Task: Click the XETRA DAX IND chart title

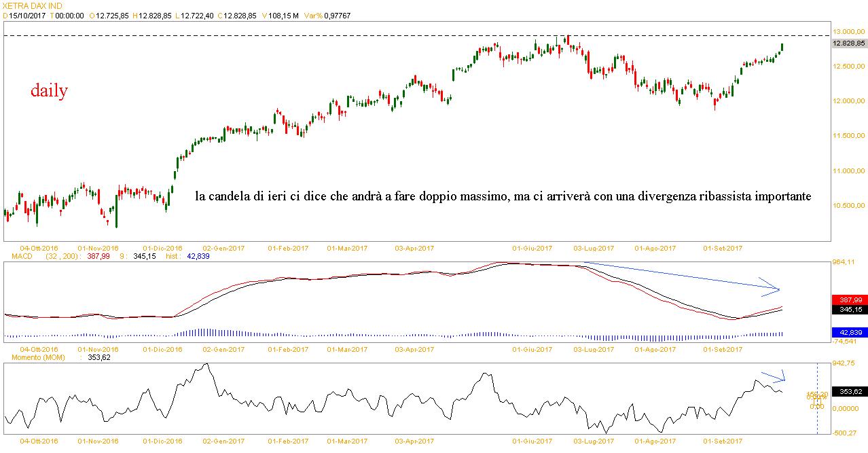Action: pos(32,5)
